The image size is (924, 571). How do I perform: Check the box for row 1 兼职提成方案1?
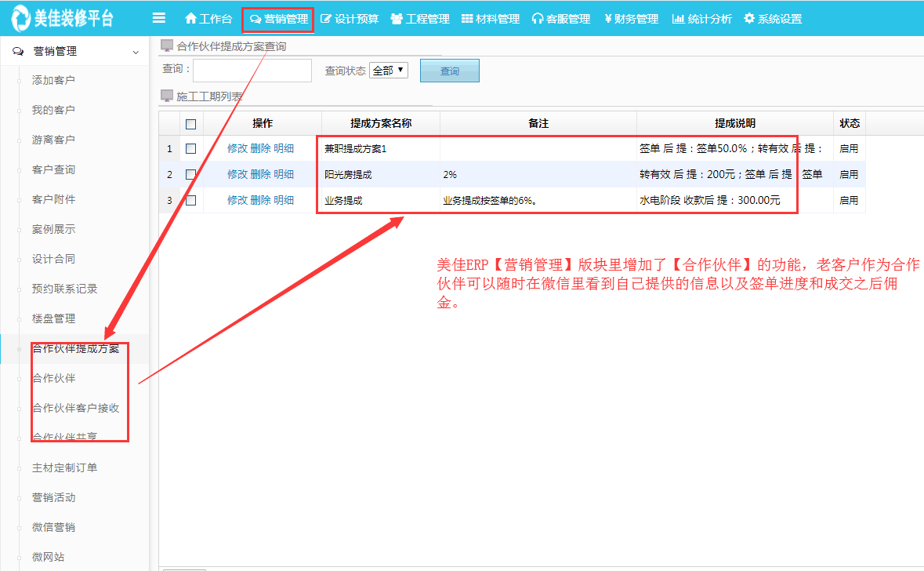[x=190, y=148]
